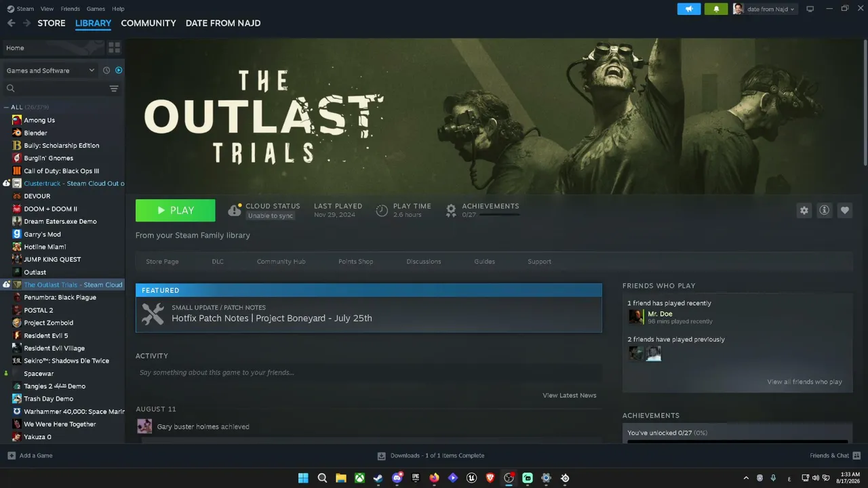Open the game's manage settings gear
This screenshot has height=488, width=868.
[804, 210]
